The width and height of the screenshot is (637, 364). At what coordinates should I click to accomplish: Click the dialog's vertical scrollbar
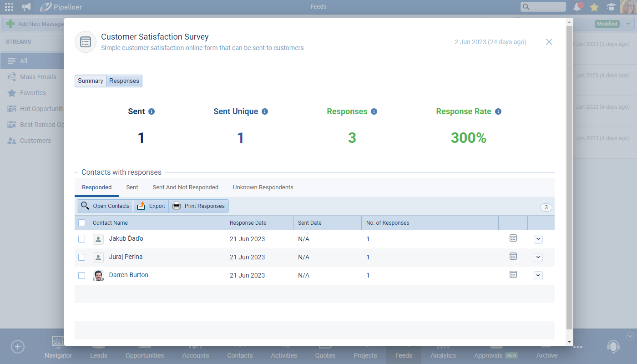pos(569,177)
